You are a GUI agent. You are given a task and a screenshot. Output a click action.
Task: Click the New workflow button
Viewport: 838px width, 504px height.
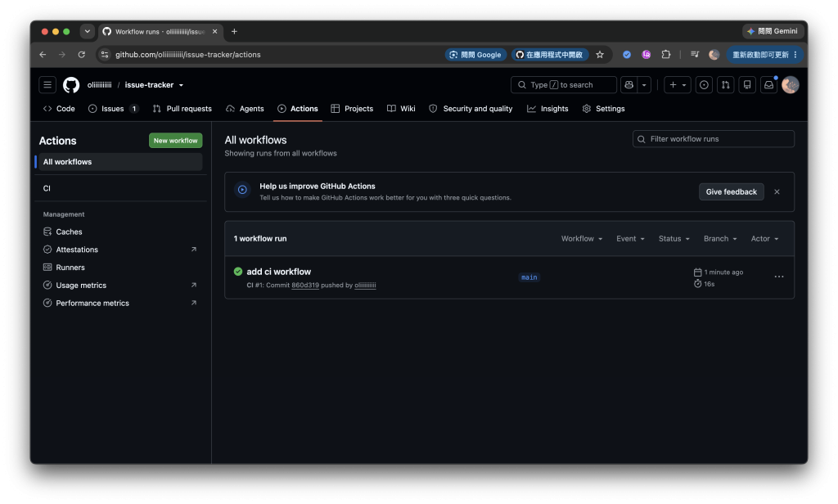175,141
